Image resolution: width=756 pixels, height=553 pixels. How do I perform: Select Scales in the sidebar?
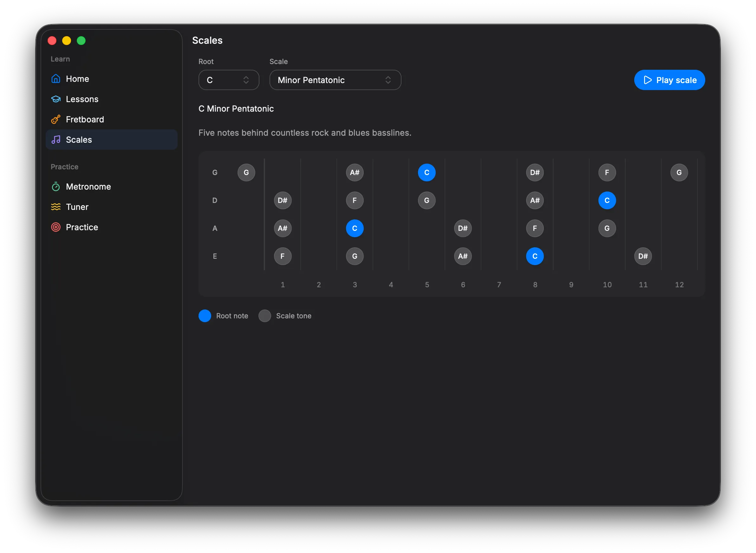[112, 140]
